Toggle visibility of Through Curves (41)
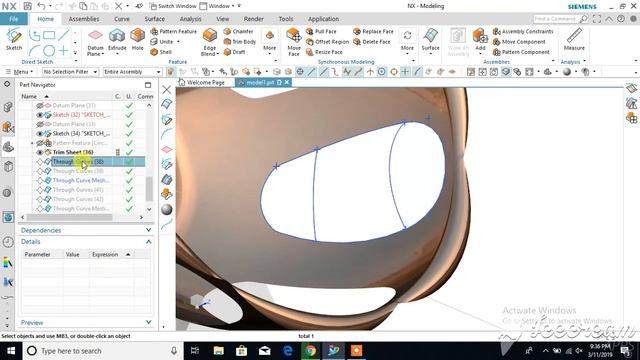Screen dimensions: 640x360 [x=40, y=190]
